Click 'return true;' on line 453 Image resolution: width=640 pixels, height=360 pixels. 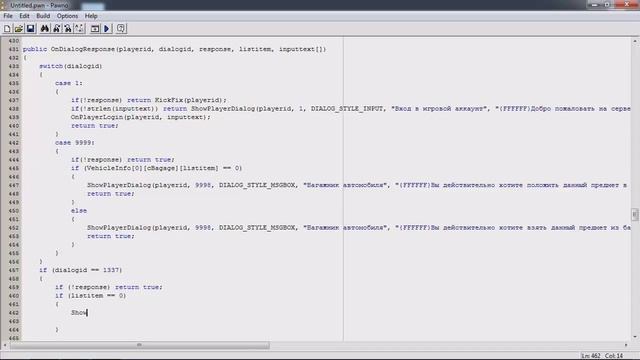click(x=111, y=236)
